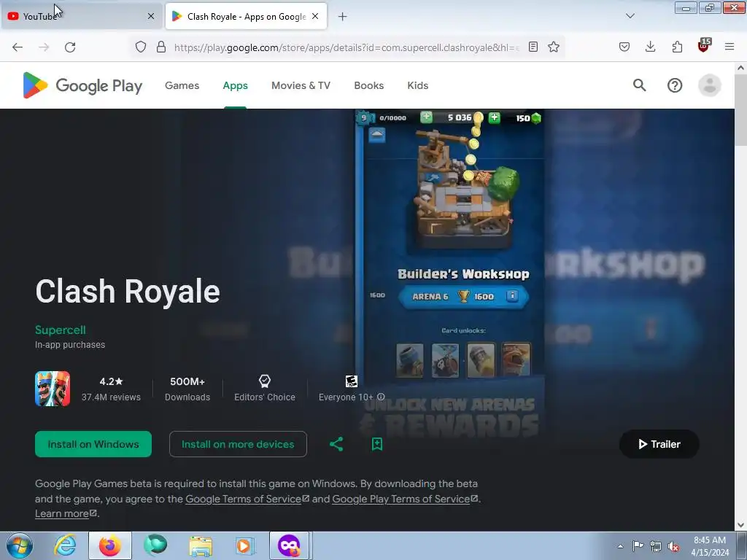Screen dimensions: 747x560
Task: Click the 4.2 star rating
Action: 111,381
